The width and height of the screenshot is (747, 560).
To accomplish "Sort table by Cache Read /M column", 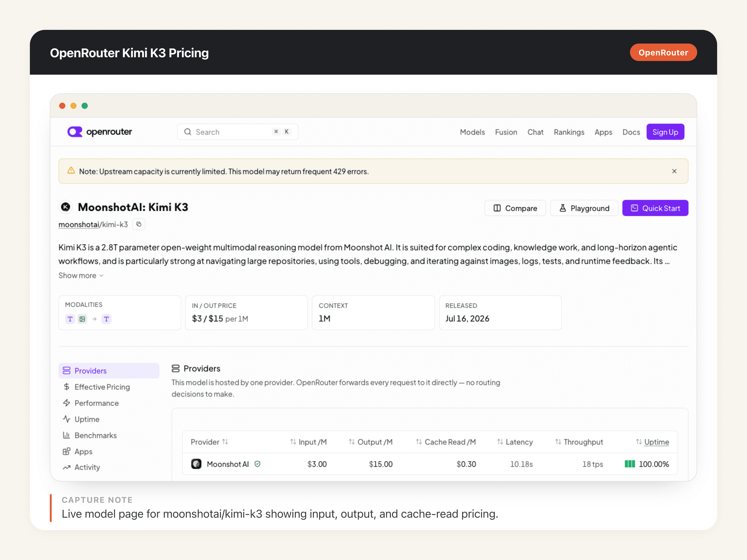I will click(x=446, y=442).
